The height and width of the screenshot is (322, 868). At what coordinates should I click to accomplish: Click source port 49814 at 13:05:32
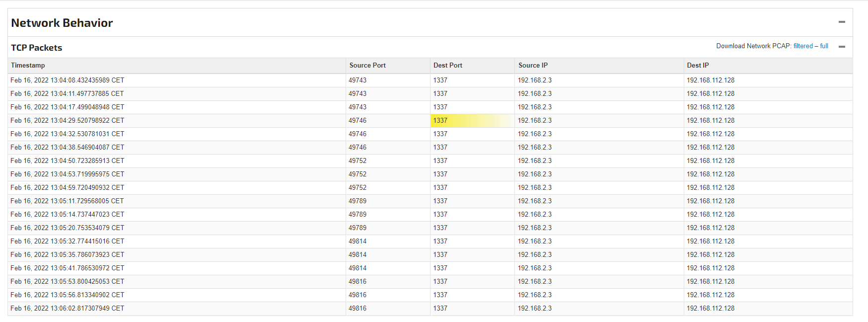(x=358, y=241)
